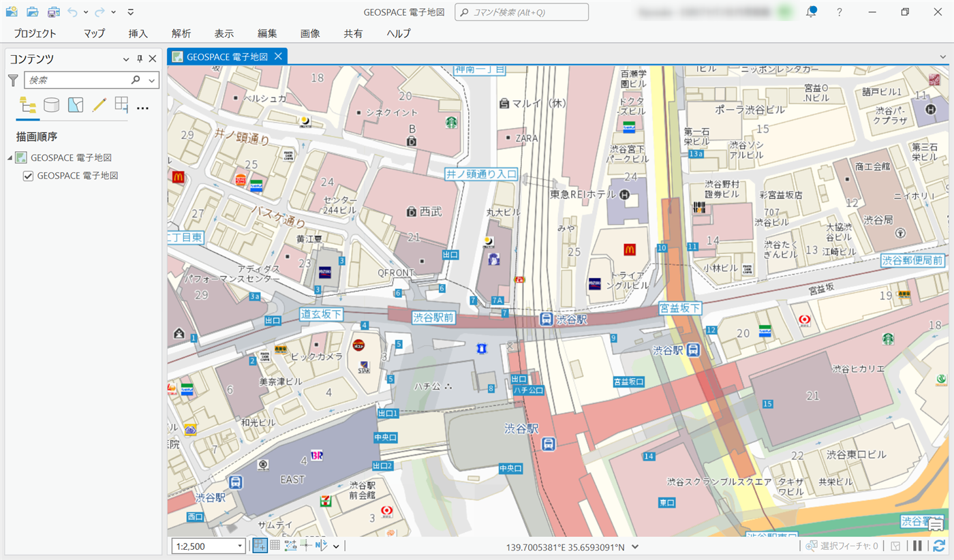Click the grid icon in map status bar
The width and height of the screenshot is (954, 560).
[275, 546]
